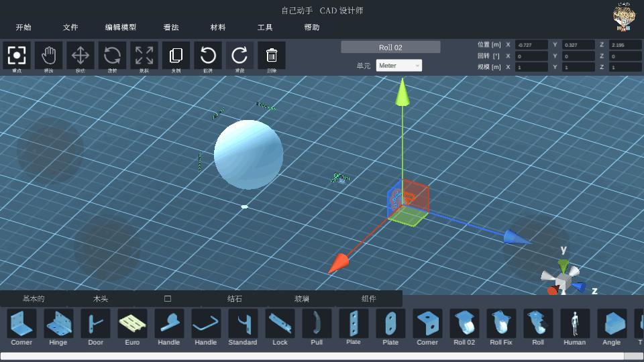Image resolution: width=644 pixels, height=362 pixels.
Task: Click the position X value field
Action: tap(531, 45)
